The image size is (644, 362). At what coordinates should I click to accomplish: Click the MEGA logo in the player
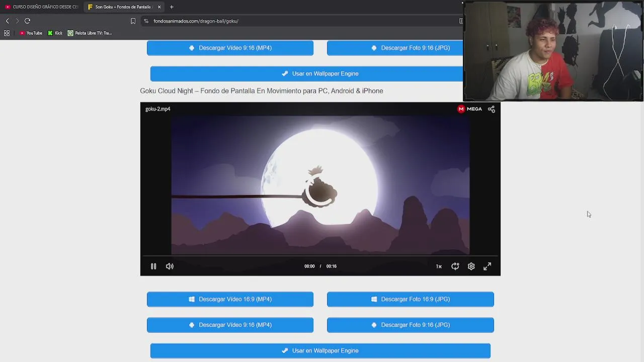[470, 109]
